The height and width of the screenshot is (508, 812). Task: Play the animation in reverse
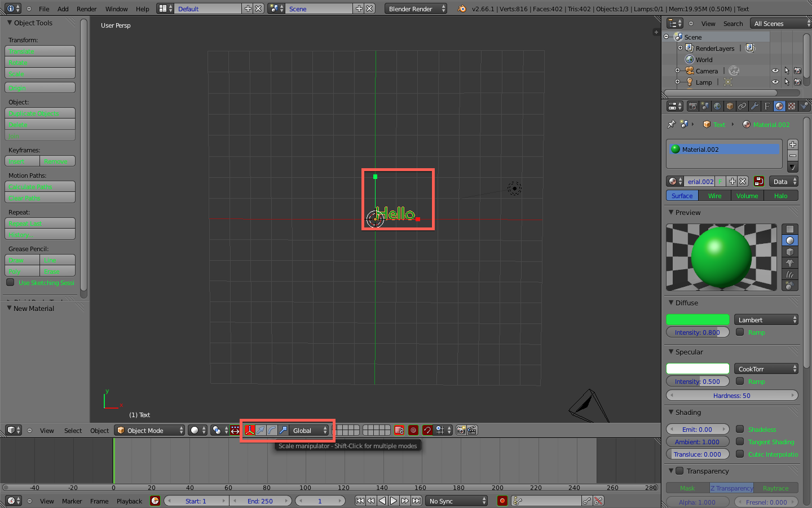[x=382, y=501]
